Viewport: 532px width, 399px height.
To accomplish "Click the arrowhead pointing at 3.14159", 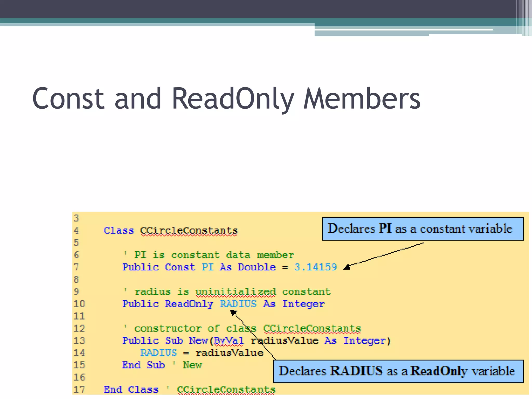I will click(x=347, y=267).
